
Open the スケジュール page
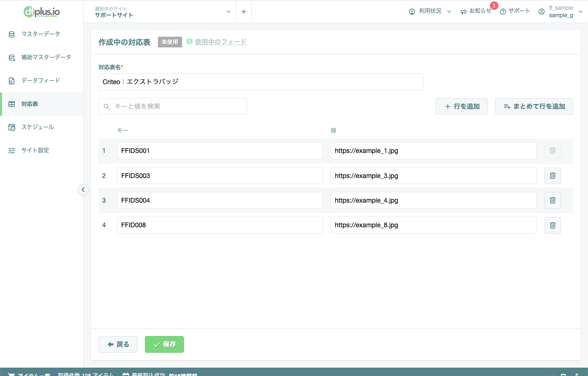41,127
